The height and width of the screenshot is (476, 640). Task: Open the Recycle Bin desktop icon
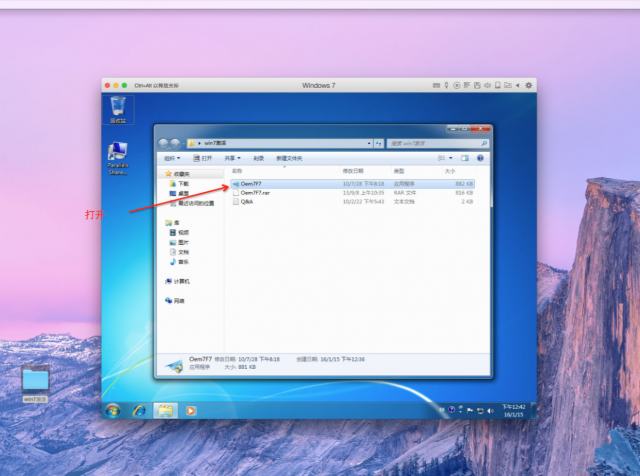point(118,109)
